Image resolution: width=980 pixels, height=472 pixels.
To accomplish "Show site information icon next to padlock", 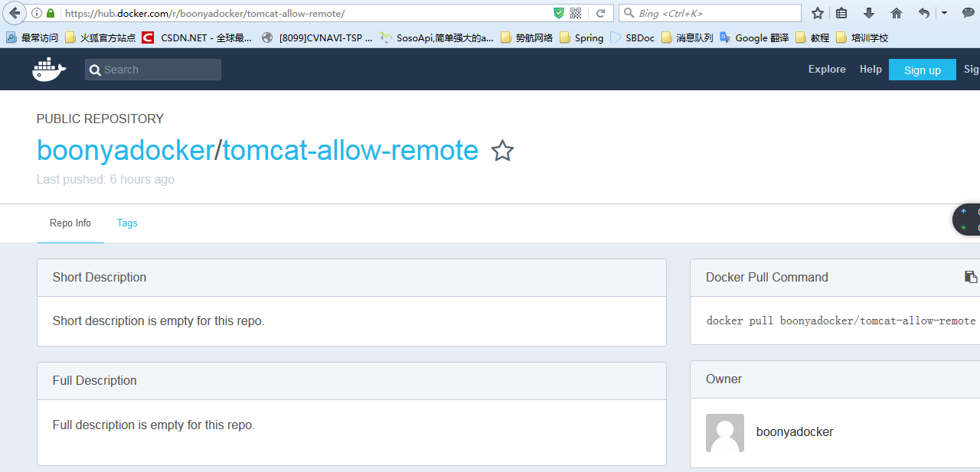I will coord(37,13).
